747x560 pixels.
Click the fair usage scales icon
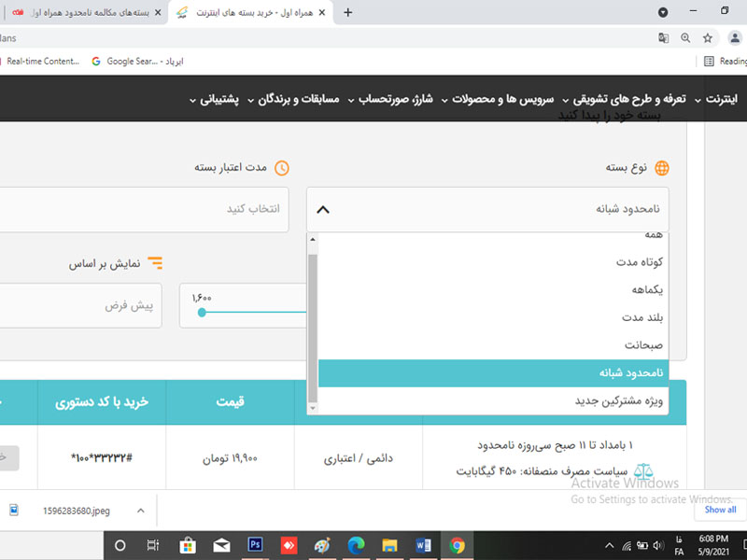(643, 471)
